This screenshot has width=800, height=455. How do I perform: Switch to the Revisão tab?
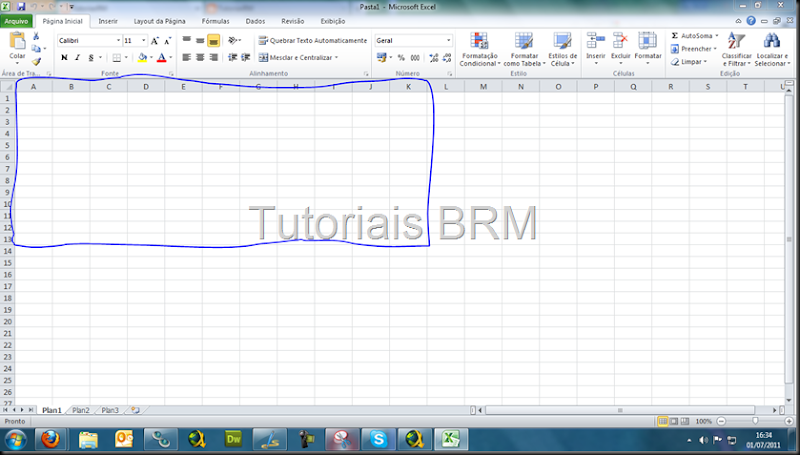[292, 21]
